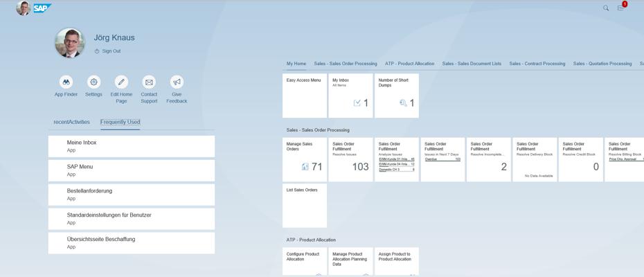Image resolution: width=644 pixels, height=277 pixels.
Task: Go to Sales - Contract Processing tab
Action: click(537, 64)
